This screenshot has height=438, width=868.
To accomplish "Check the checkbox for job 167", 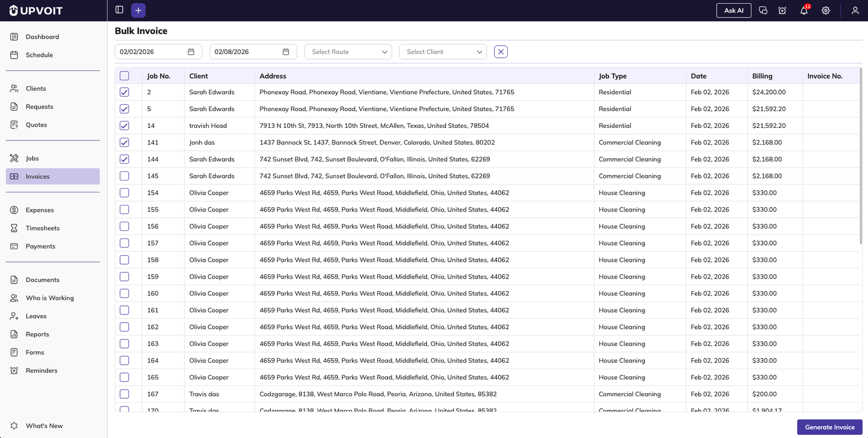I will click(x=124, y=394).
